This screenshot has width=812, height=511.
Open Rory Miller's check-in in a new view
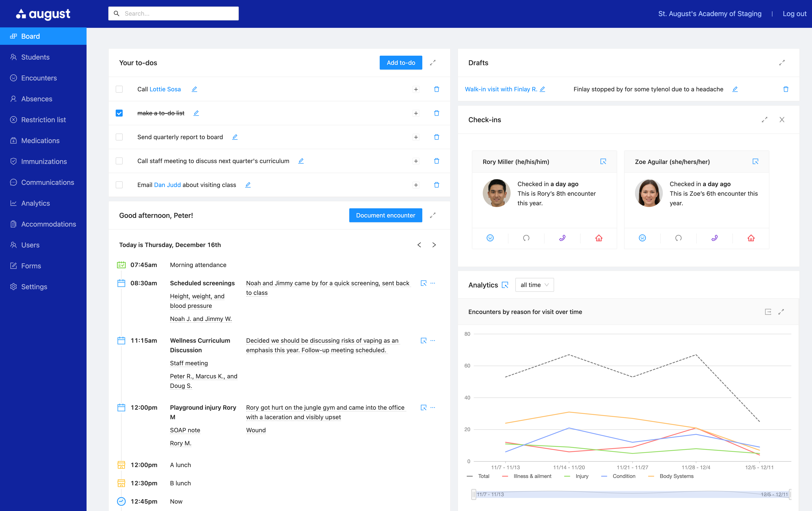tap(603, 162)
